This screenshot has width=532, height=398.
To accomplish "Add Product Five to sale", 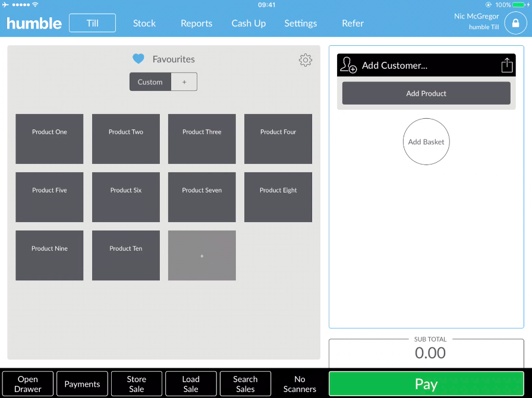I will pos(49,197).
